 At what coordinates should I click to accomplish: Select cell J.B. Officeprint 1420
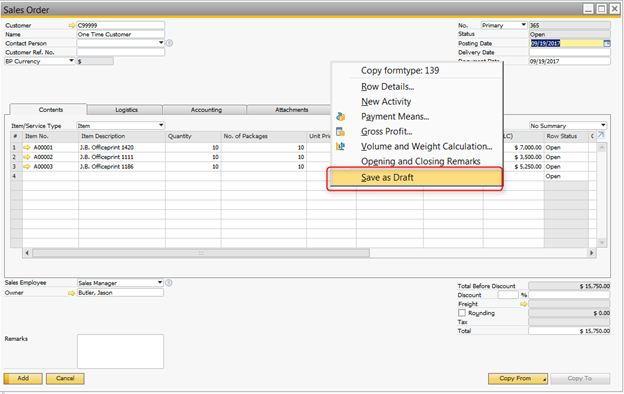point(122,147)
